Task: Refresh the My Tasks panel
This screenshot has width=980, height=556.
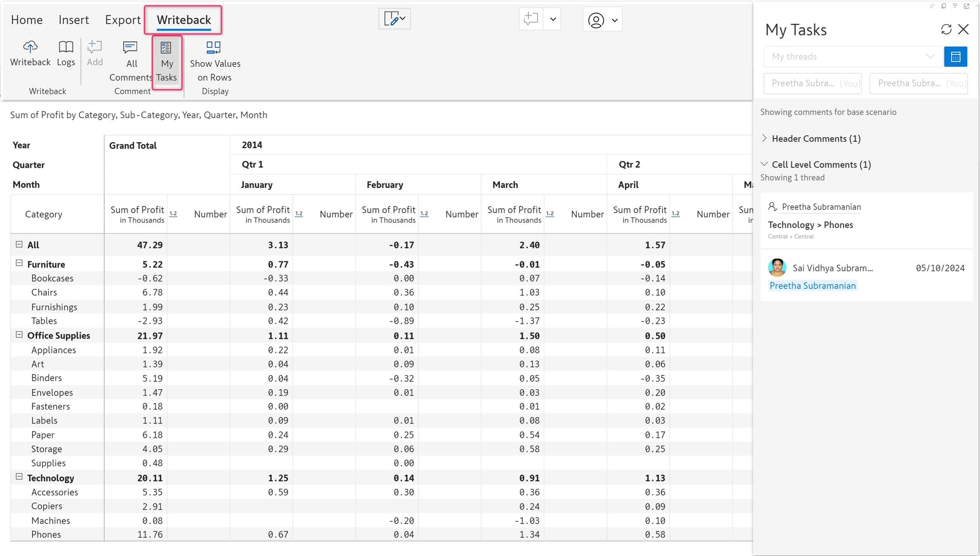Action: pos(946,29)
